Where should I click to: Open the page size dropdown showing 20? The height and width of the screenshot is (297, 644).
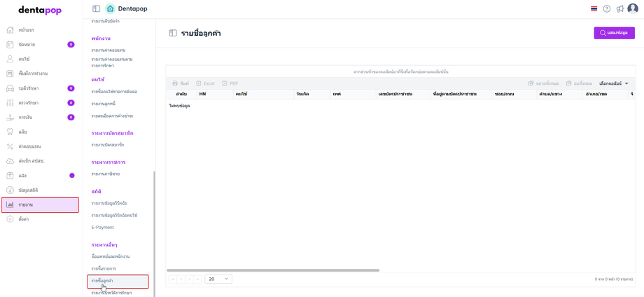click(218, 279)
